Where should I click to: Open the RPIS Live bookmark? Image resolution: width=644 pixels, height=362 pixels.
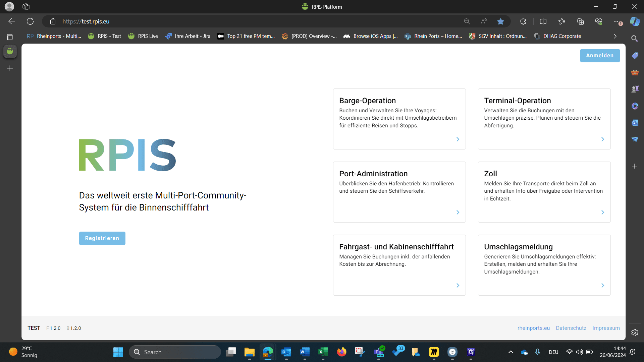[x=143, y=36]
